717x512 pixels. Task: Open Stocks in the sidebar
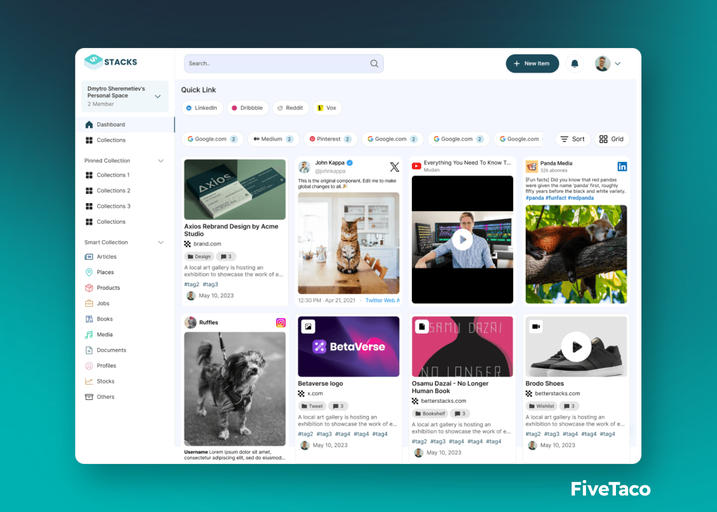(105, 381)
